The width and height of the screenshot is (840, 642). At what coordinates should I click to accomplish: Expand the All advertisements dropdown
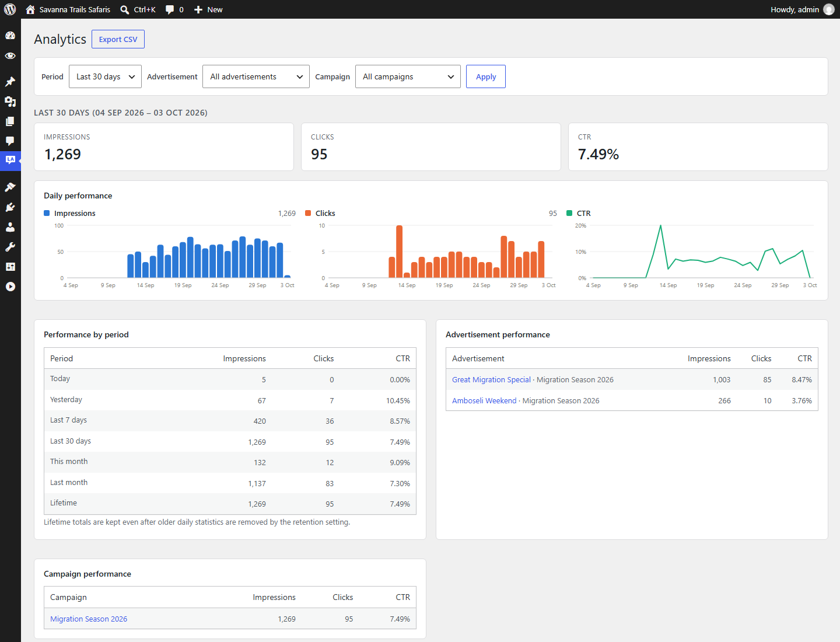[256, 76]
